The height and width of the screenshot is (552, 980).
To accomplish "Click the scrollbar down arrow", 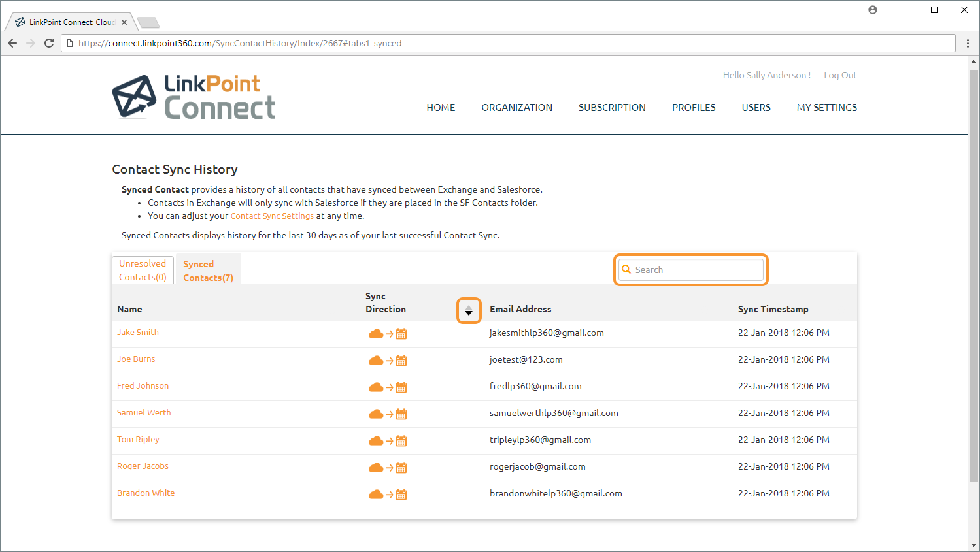I will pos(974,545).
